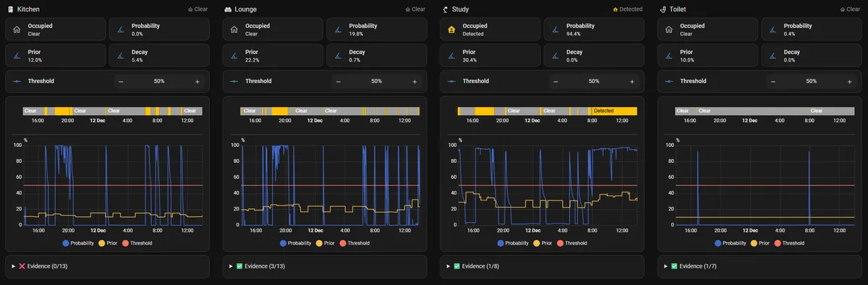Click Study Decay chart icon
868x285 pixels.
556,56
